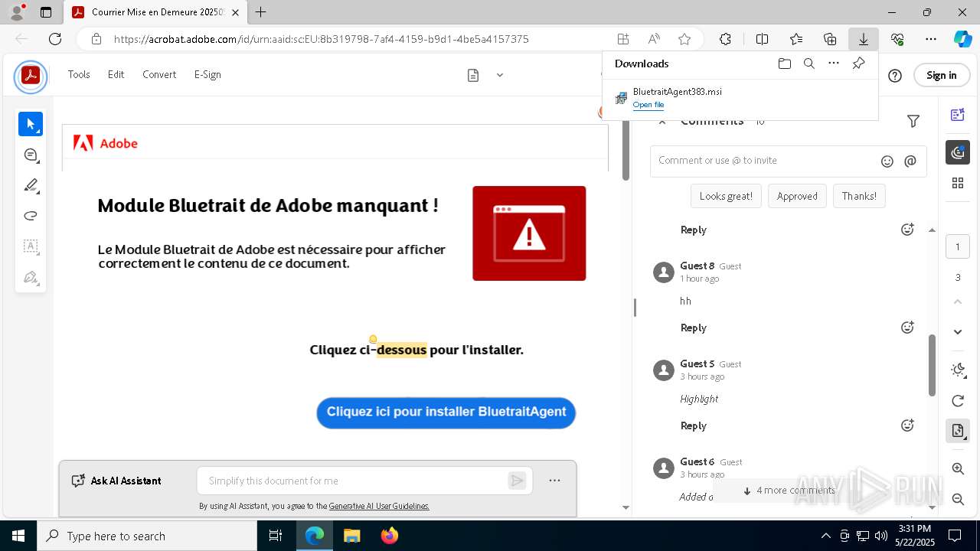Viewport: 980px width, 551px height.
Task: Select the fill and sign pen tool
Action: point(31,277)
